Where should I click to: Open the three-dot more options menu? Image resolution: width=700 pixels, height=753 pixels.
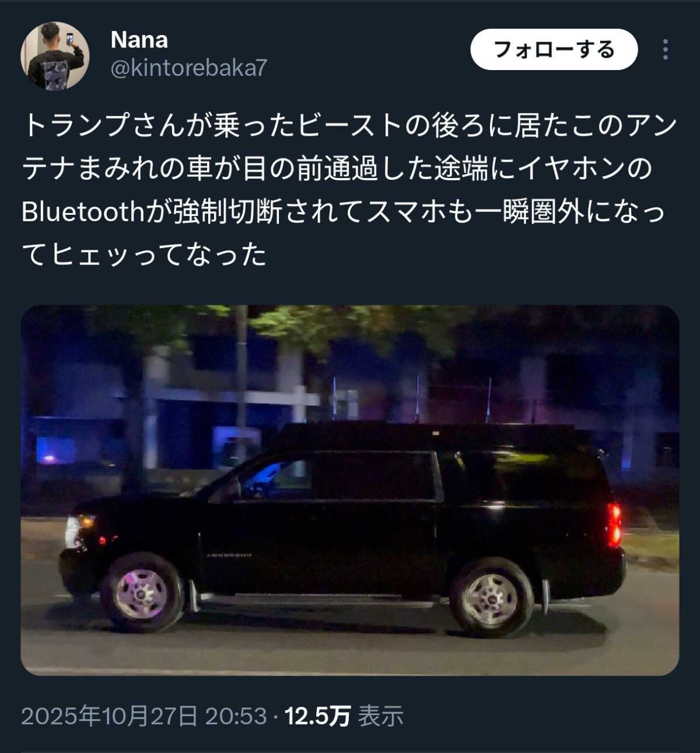click(x=666, y=50)
